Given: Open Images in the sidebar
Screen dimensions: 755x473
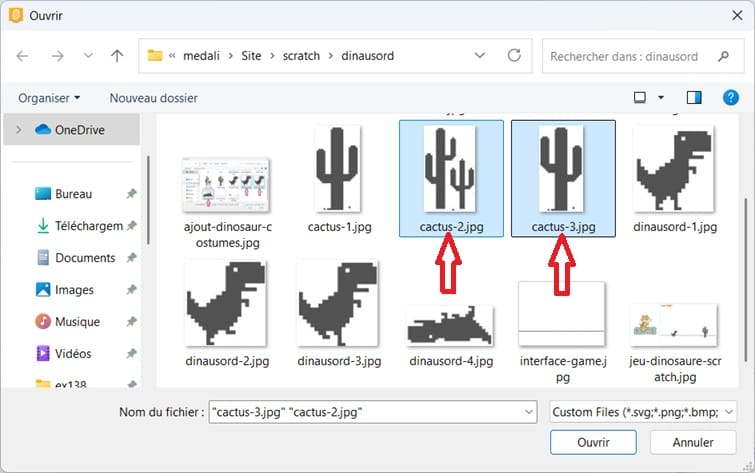Looking at the screenshot, I should [x=65, y=289].
